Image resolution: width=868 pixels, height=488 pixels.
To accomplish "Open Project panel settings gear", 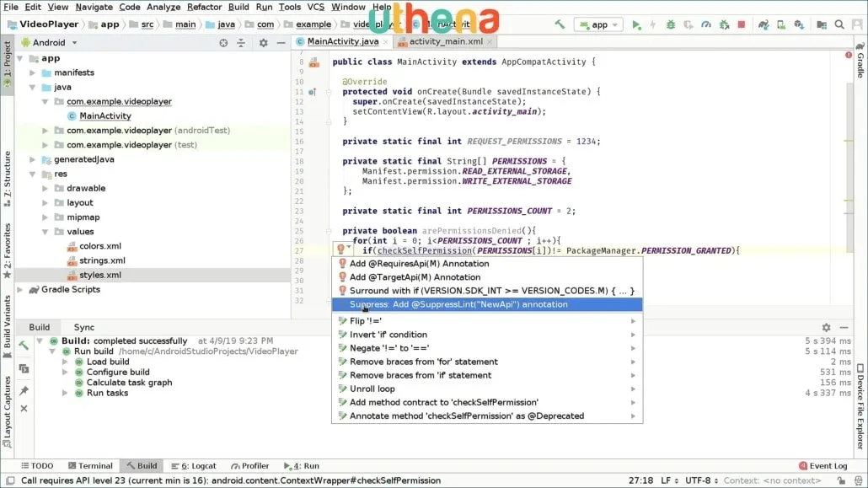I will 264,43.
